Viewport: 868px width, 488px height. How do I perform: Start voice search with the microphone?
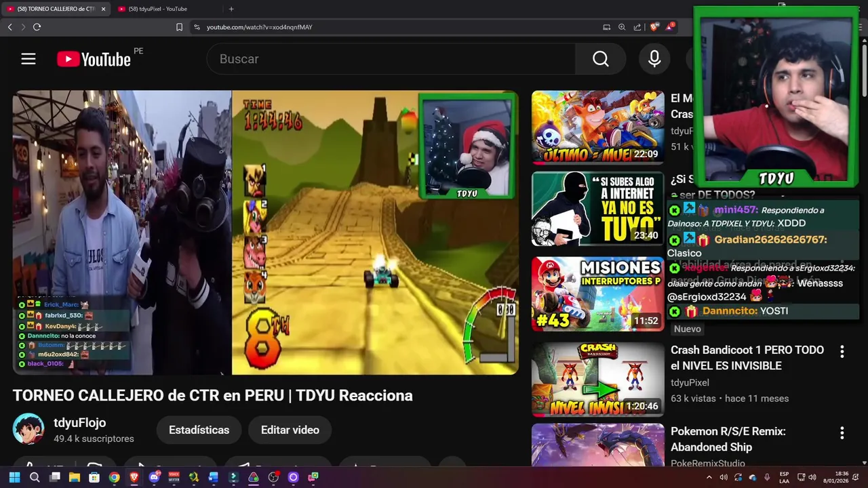pyautogui.click(x=654, y=59)
